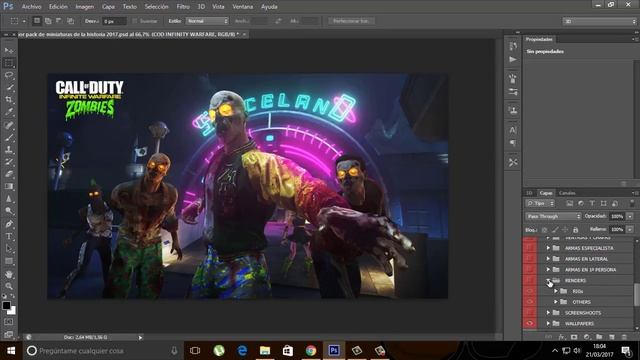The image size is (640, 360).
Task: Collapse the RENDERS group
Action: pyautogui.click(x=548, y=280)
